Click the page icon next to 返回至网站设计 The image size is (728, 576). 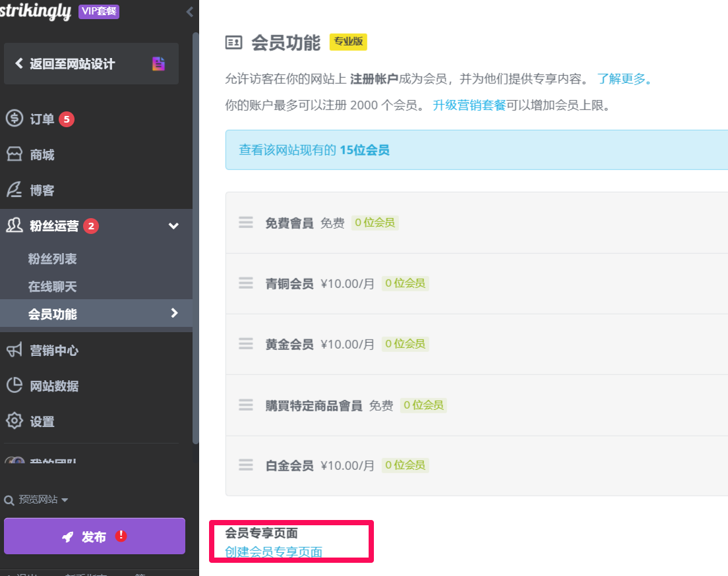click(x=158, y=63)
